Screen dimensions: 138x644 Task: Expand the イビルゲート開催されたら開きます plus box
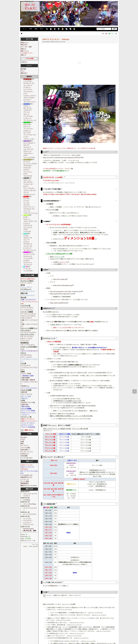[44, 595]
